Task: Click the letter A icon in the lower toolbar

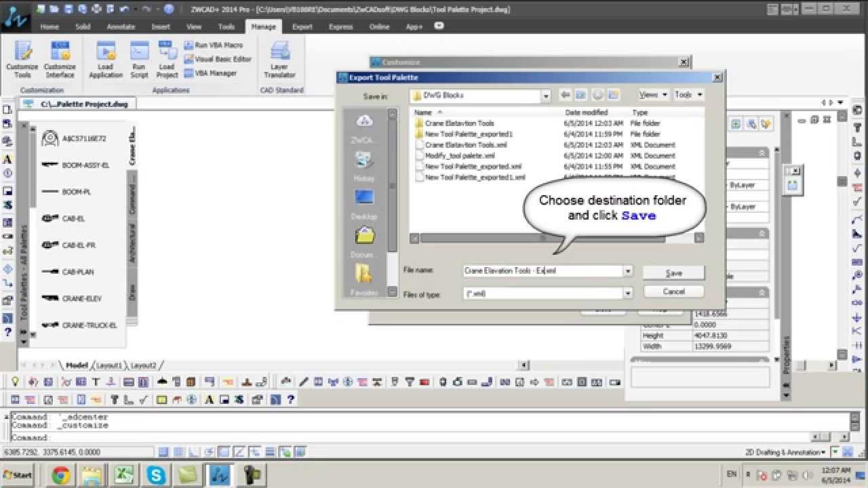Action: tap(210, 399)
